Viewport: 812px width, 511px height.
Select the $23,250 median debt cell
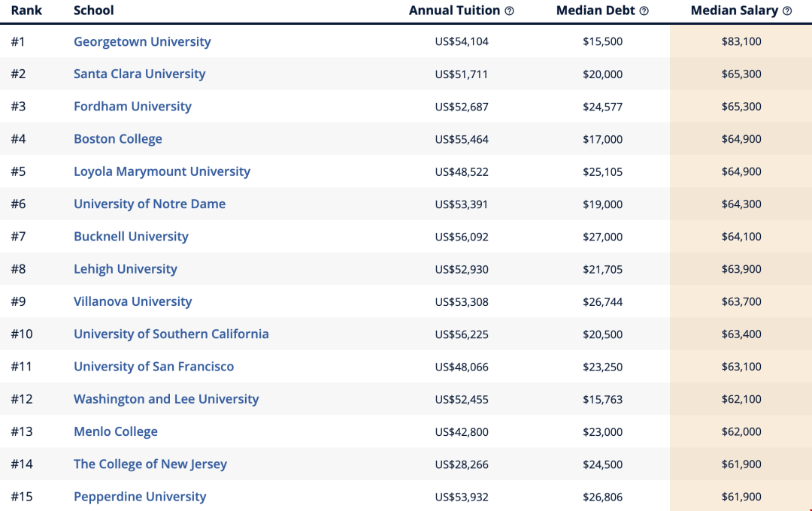click(x=602, y=367)
